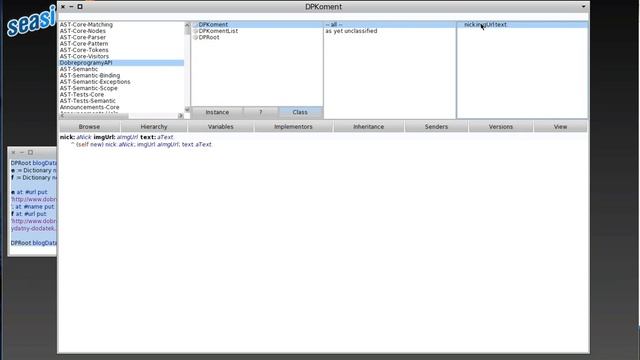Click the search field above category list

coord(323,17)
